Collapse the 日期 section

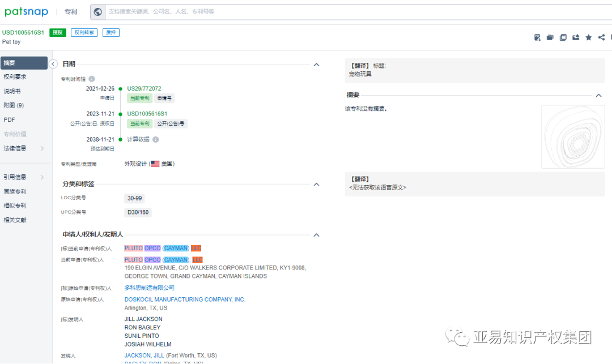pyautogui.click(x=317, y=65)
